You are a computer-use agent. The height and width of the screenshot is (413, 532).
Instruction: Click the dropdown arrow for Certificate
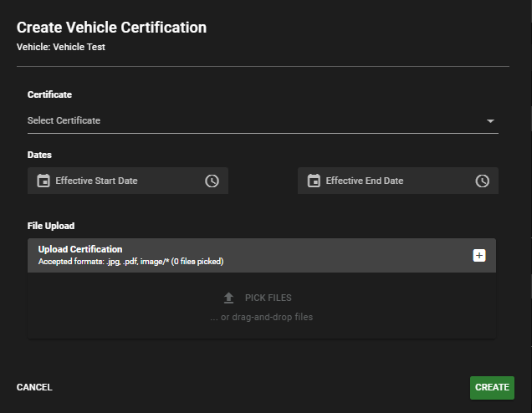[490, 121]
